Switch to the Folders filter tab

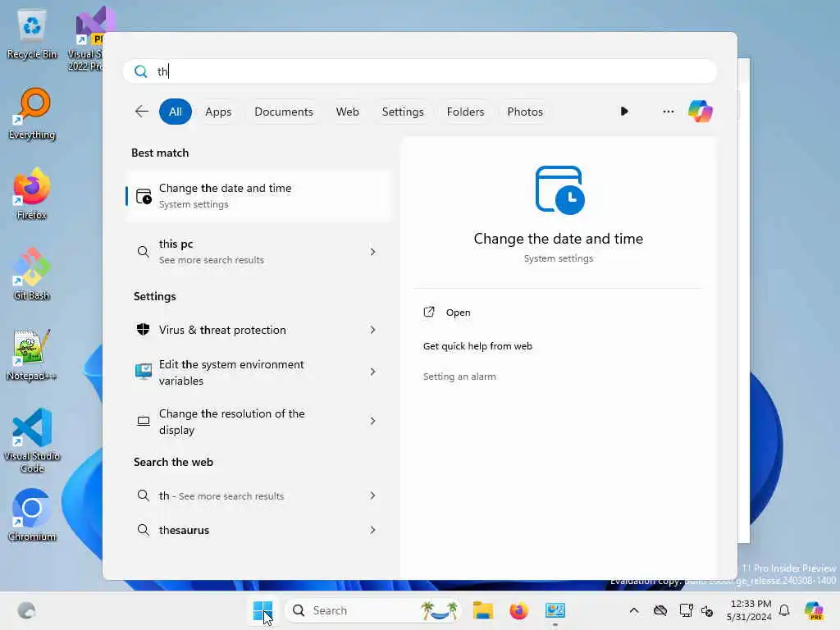[x=466, y=112]
